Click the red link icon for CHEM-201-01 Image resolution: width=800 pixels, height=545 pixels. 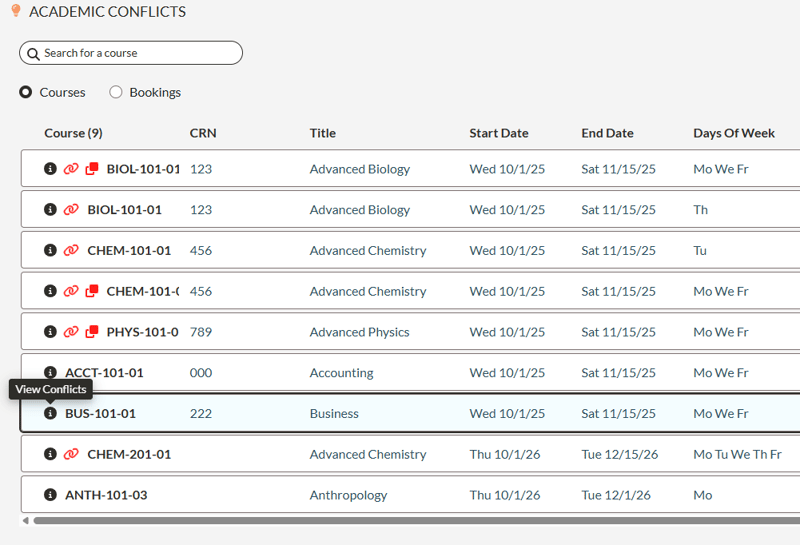[71, 454]
